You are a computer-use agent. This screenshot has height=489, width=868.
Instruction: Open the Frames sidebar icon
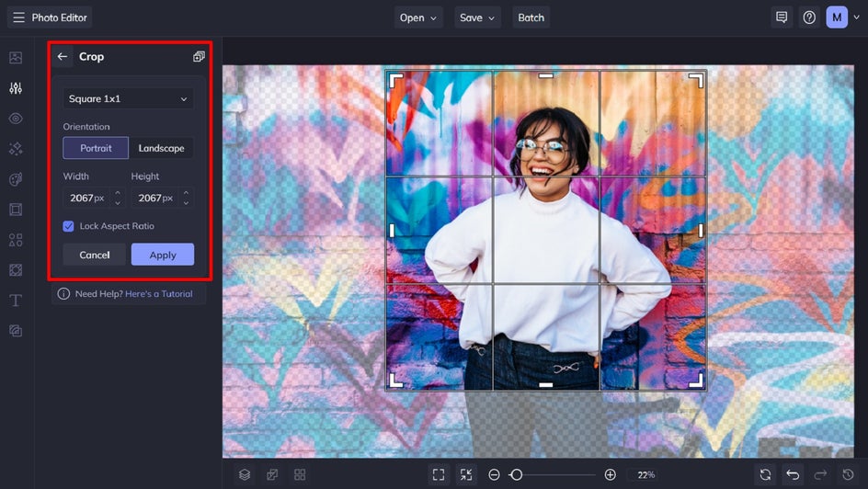pyautogui.click(x=16, y=210)
